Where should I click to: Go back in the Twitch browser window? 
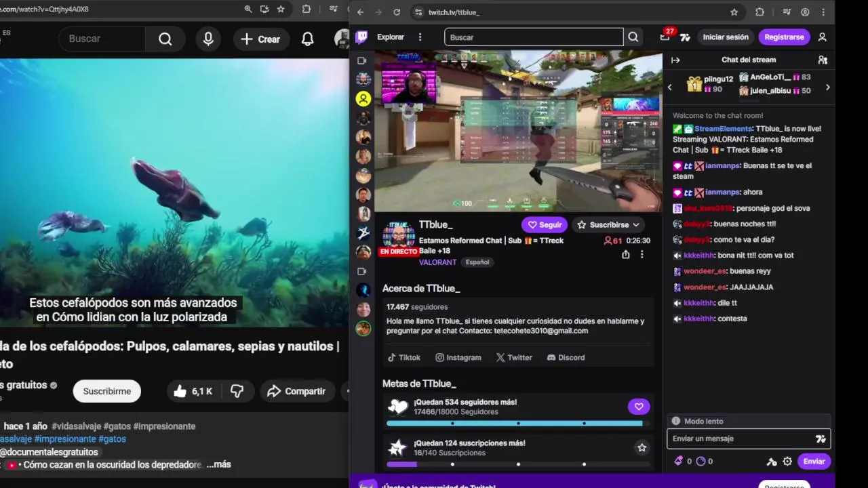(x=360, y=12)
